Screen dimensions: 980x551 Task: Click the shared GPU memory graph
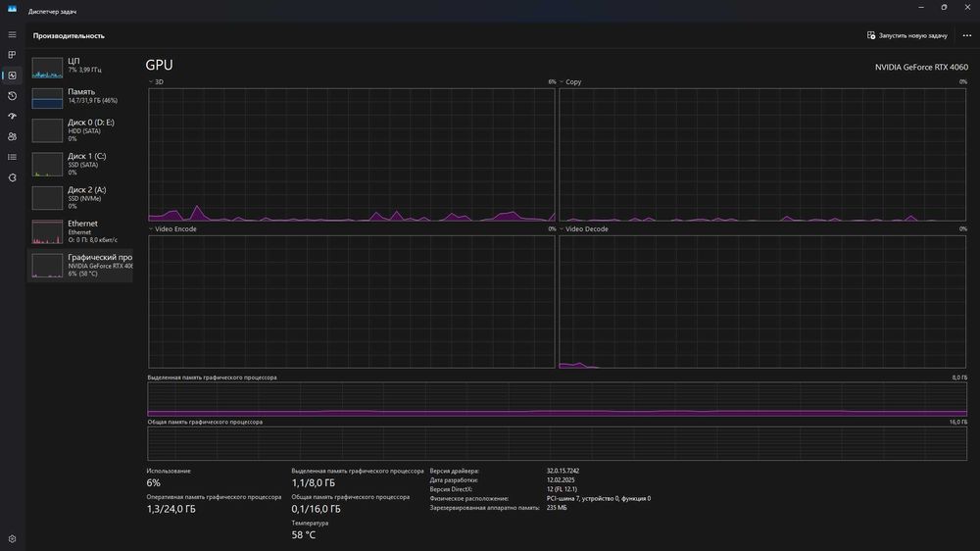557,443
